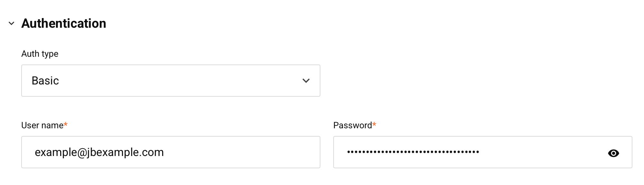
Task: Click the required asterisk beside User name
Action: point(66,124)
